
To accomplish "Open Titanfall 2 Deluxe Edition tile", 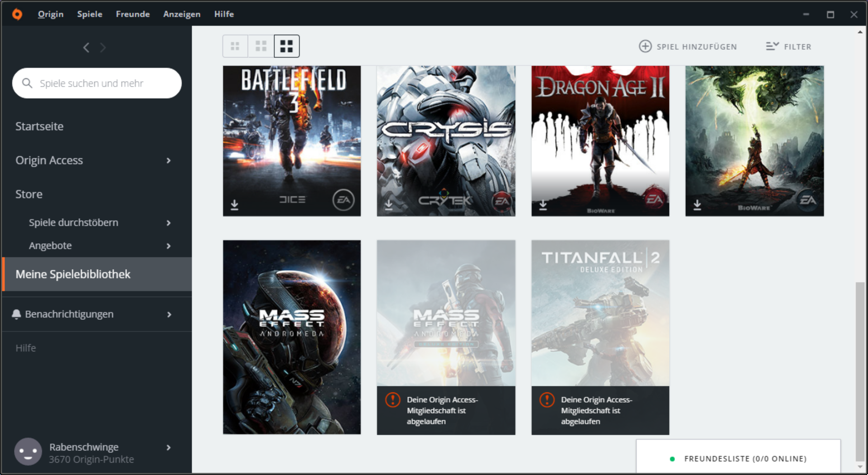I will point(600,337).
